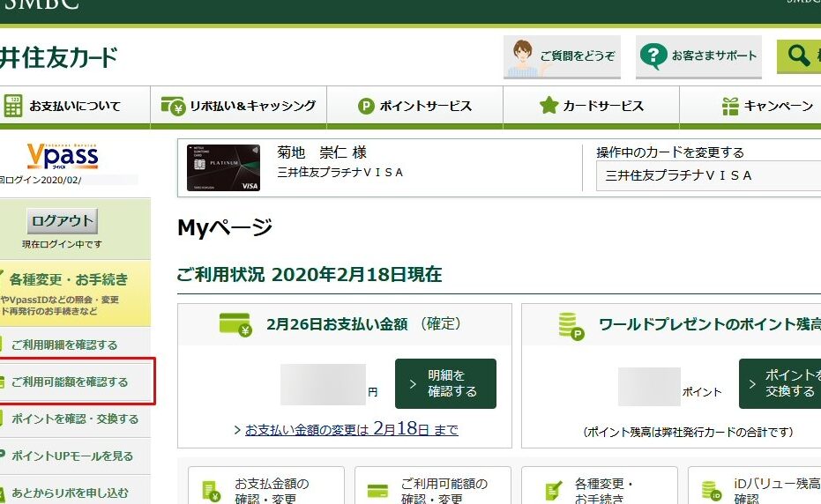Open the カードサービス menu
The height and width of the screenshot is (504, 821).
tap(603, 107)
